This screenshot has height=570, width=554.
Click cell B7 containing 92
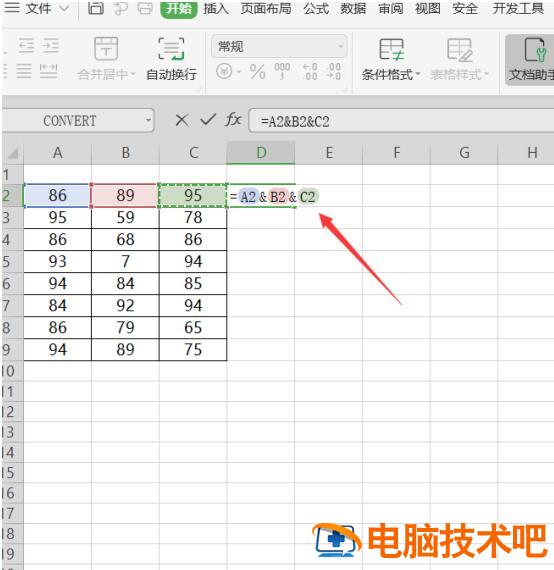125,306
